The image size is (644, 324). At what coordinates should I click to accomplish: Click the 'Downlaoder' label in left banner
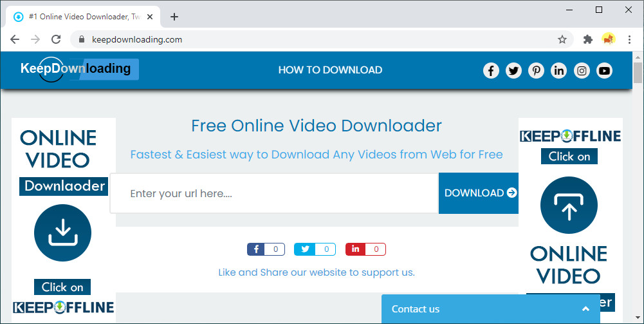point(64,186)
